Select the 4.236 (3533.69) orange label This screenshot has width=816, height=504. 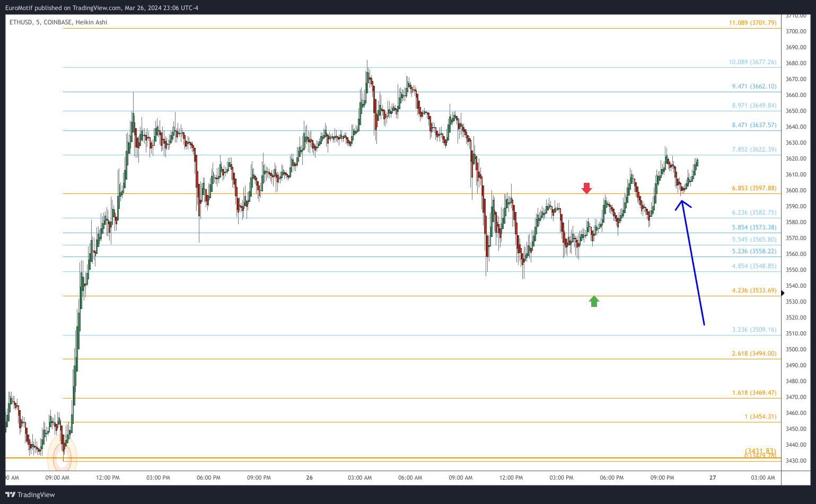[x=754, y=290]
